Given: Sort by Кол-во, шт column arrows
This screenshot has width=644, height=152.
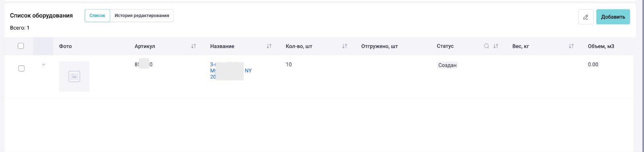Looking at the screenshot, I should pos(345,46).
